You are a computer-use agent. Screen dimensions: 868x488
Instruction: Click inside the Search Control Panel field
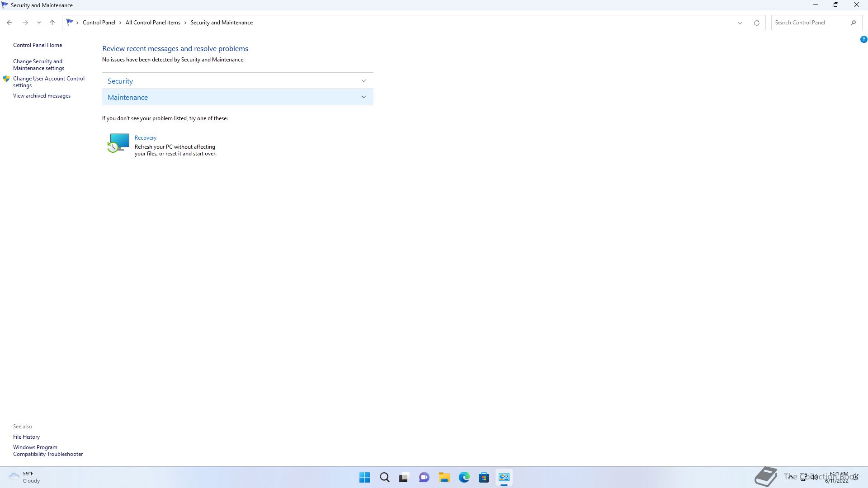pos(809,23)
